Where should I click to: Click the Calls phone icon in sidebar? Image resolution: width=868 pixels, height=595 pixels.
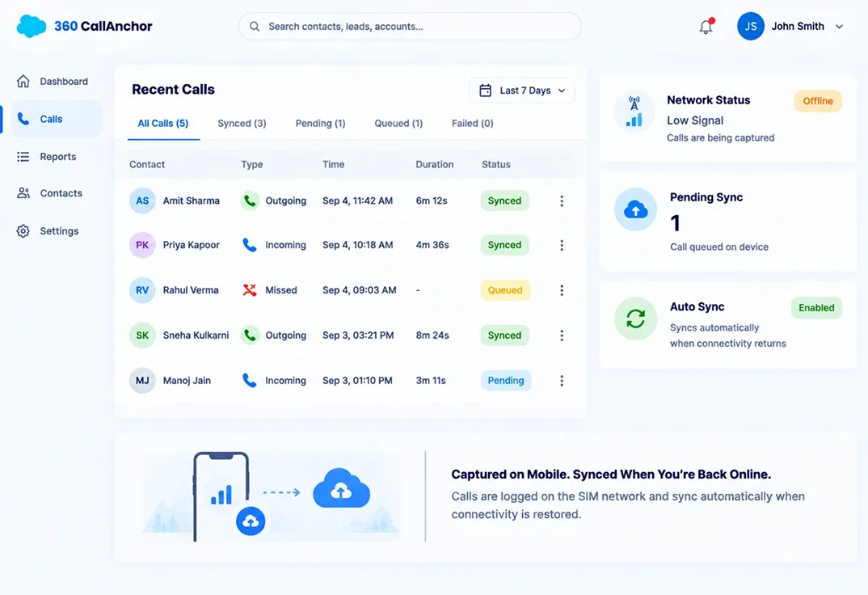23,119
